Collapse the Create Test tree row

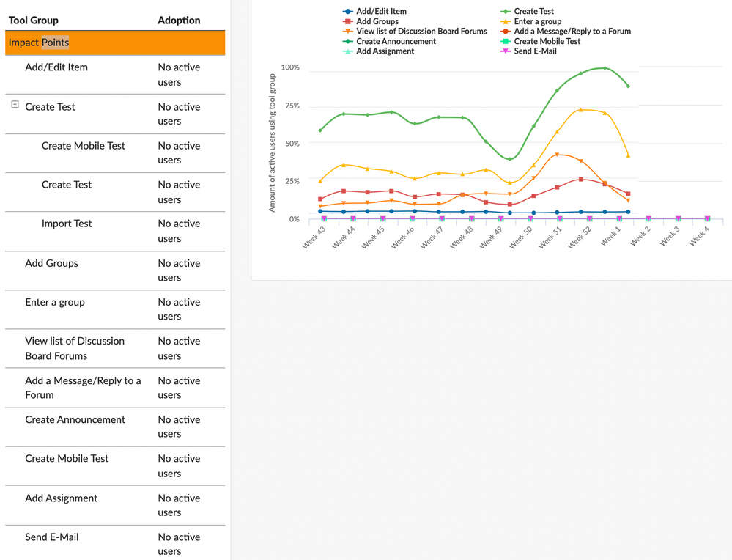pos(15,106)
